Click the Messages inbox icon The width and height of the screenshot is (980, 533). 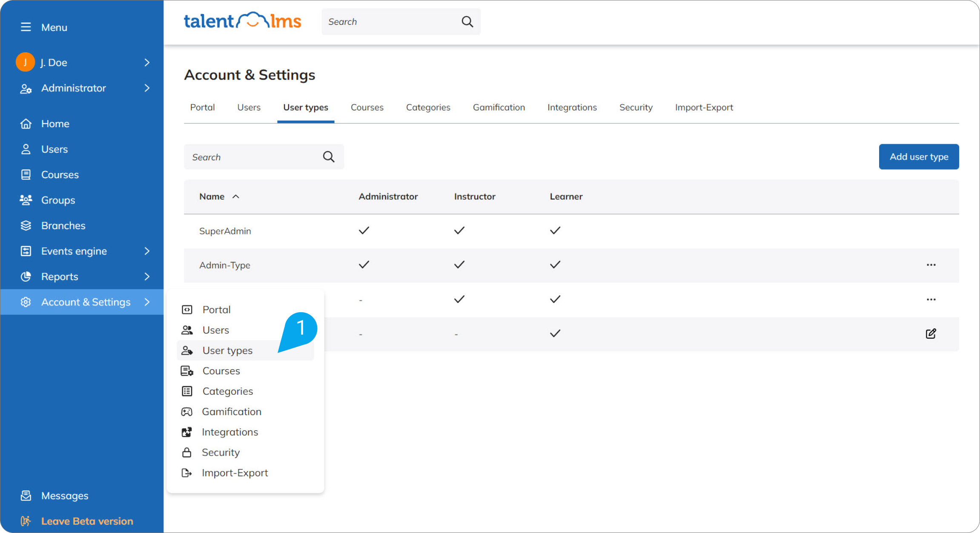26,496
